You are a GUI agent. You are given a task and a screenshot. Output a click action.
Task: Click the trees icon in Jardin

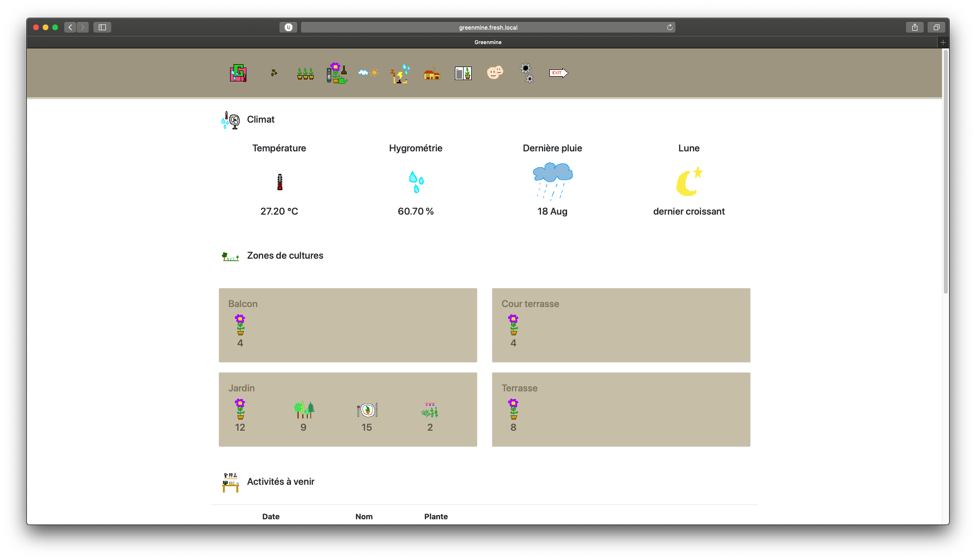coord(304,410)
